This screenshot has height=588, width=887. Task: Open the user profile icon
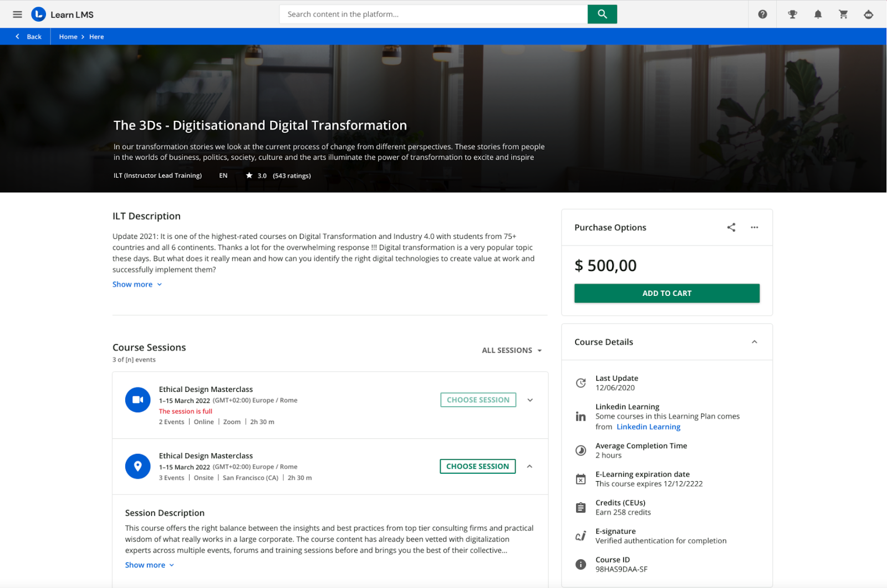coord(869,14)
